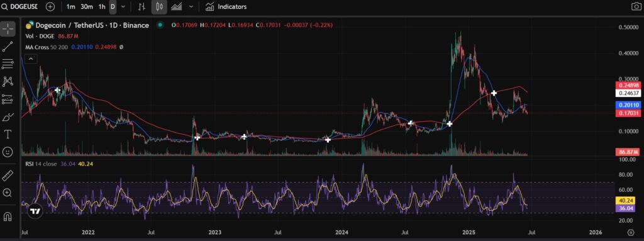Click the green market status dot
This screenshot has height=241, width=644.
(x=160, y=25)
